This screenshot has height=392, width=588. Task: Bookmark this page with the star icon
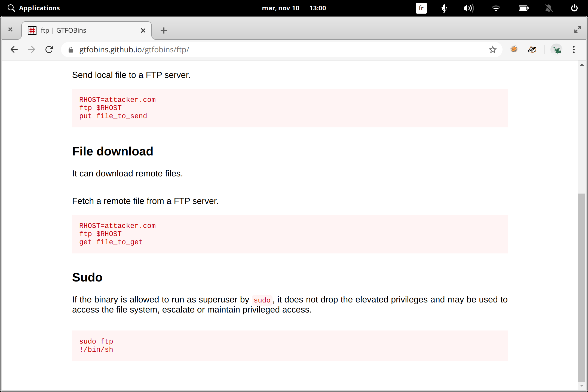click(x=492, y=50)
